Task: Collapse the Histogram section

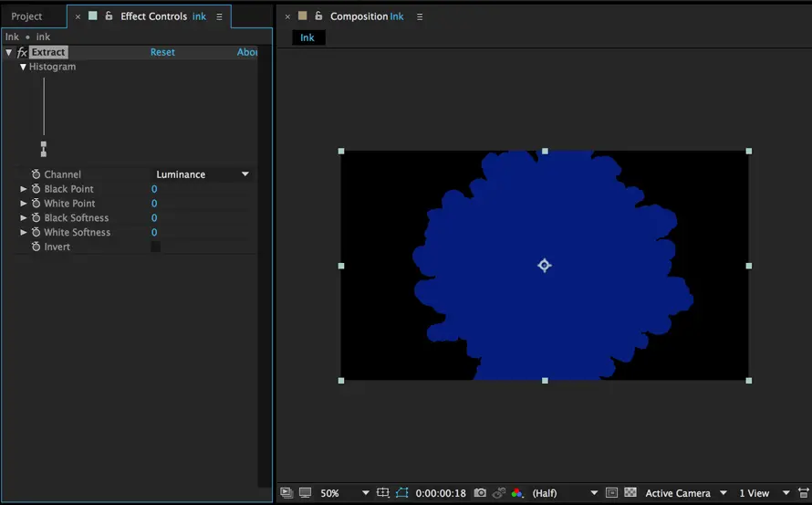Action: click(23, 67)
